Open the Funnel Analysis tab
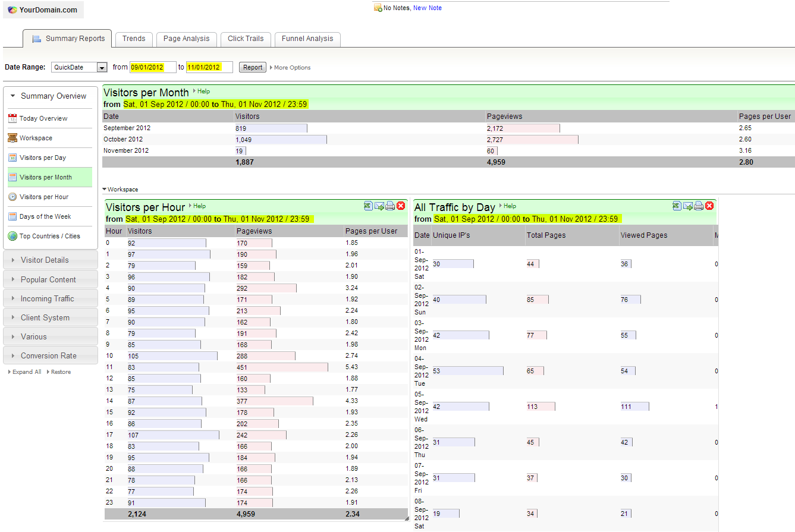This screenshot has width=795, height=532. pos(307,39)
